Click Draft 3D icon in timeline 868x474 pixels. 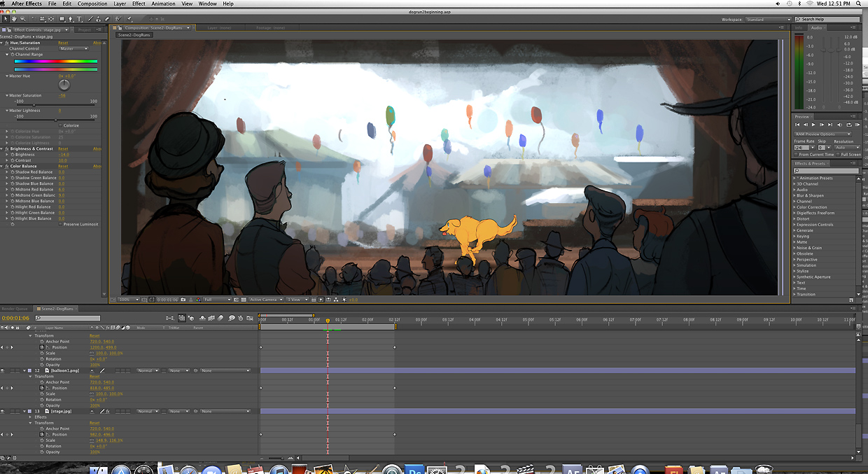click(191, 318)
